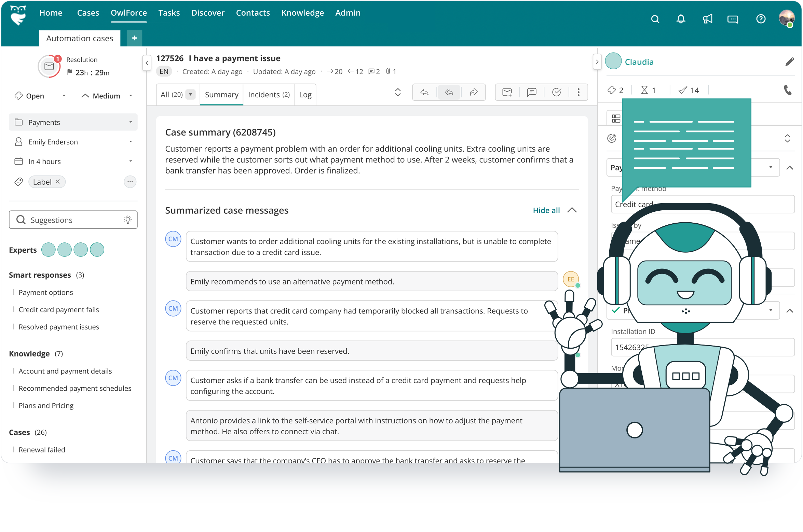Viewport: 803px width, 532px height.
Task: Open search from the top bar
Action: 655,19
